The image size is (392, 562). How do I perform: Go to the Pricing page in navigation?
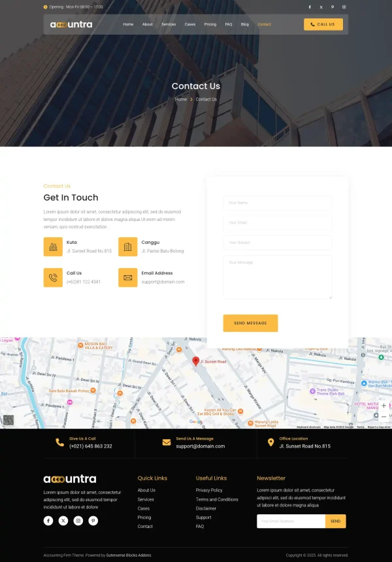[x=210, y=24]
